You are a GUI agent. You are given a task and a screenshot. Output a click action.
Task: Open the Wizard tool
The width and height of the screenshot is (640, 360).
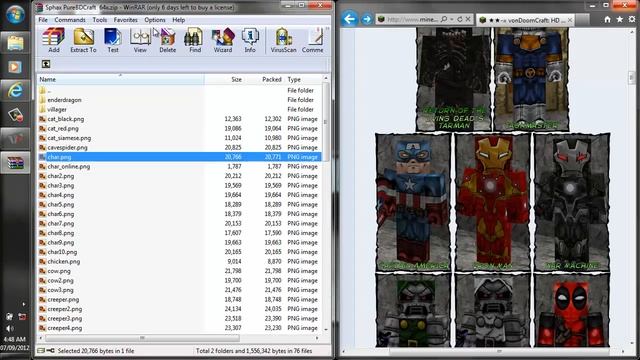223,40
